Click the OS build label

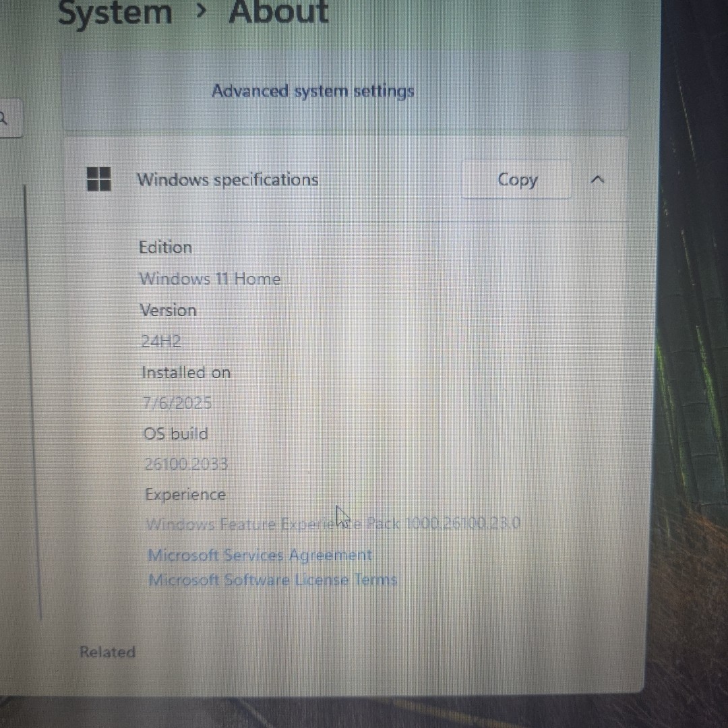click(175, 433)
